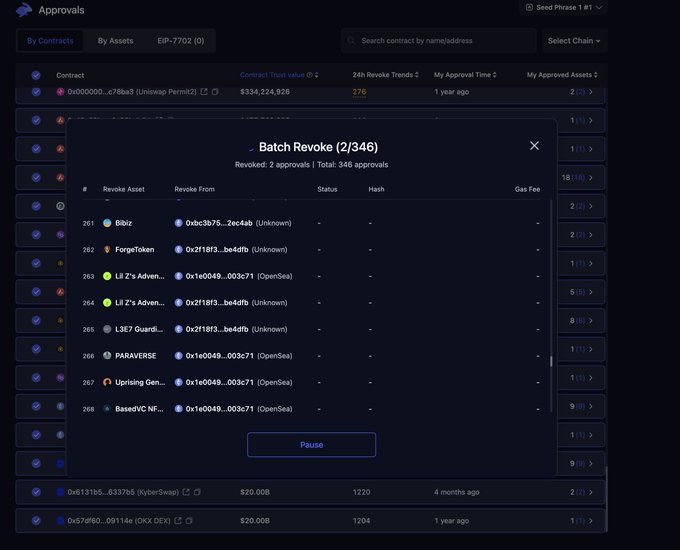Click the Ethereum chain icon in ForgeToken row
The height and width of the screenshot is (550, 680).
(178, 249)
